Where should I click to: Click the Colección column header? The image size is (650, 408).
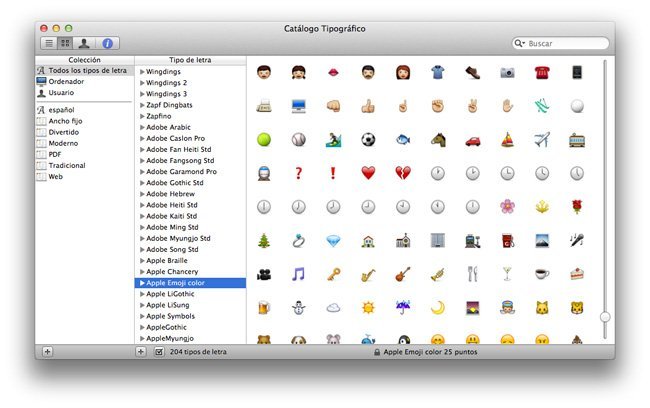pos(85,60)
